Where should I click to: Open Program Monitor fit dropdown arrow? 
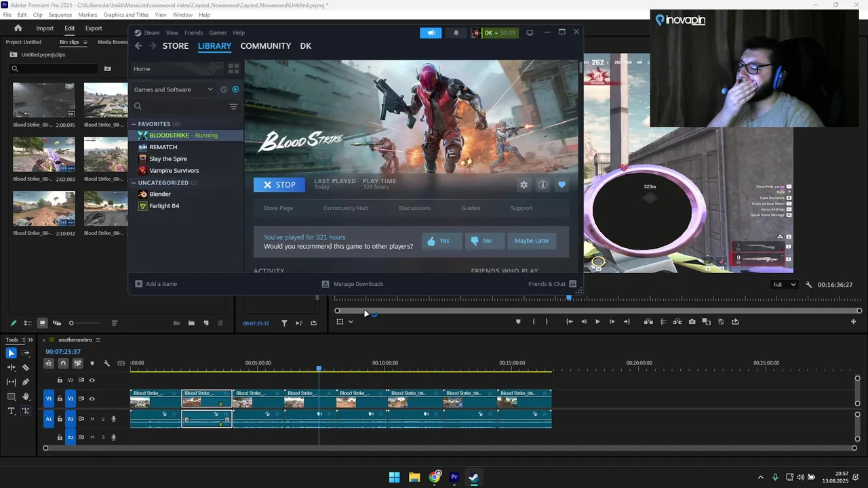tap(351, 322)
